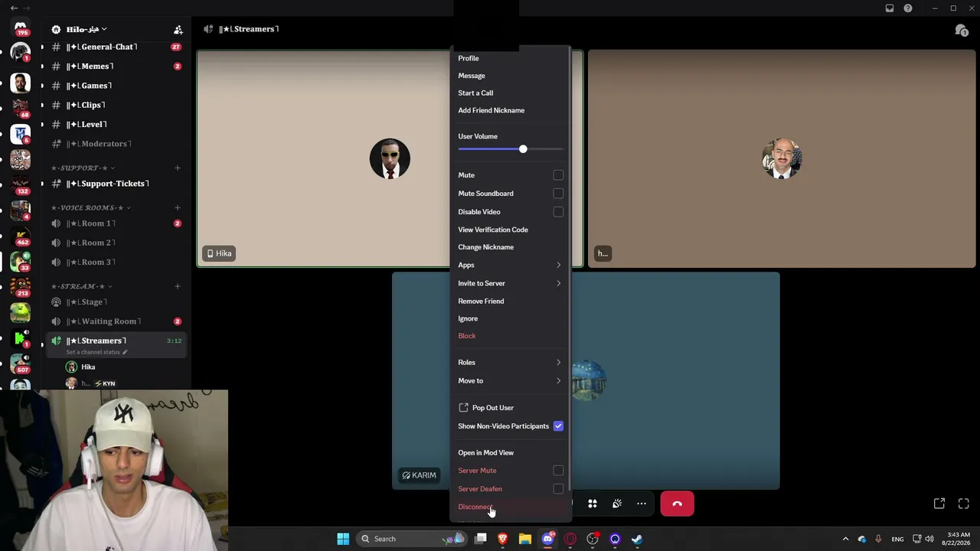The width and height of the screenshot is (980, 551).
Task: Open the activities launcher icon in call bar
Action: (x=592, y=504)
